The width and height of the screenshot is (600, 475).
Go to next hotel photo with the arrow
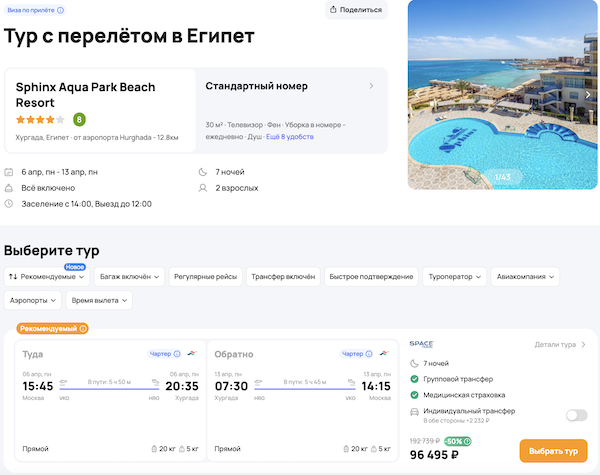588,95
